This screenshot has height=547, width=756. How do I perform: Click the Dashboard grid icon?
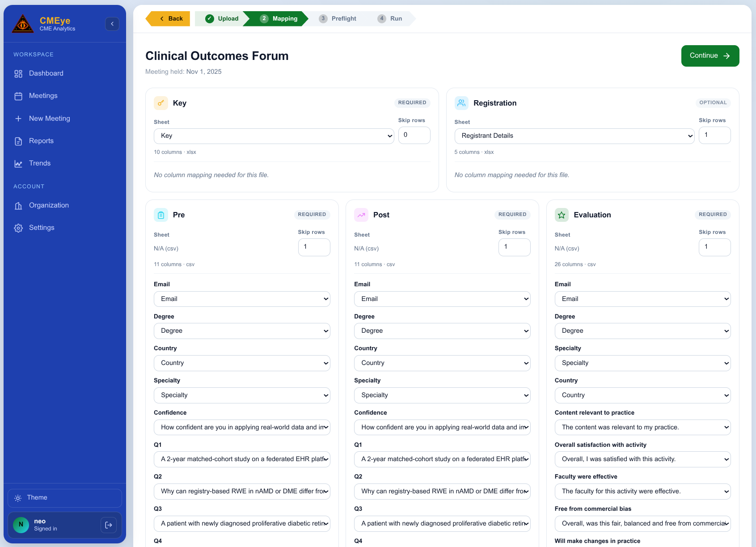tap(18, 74)
